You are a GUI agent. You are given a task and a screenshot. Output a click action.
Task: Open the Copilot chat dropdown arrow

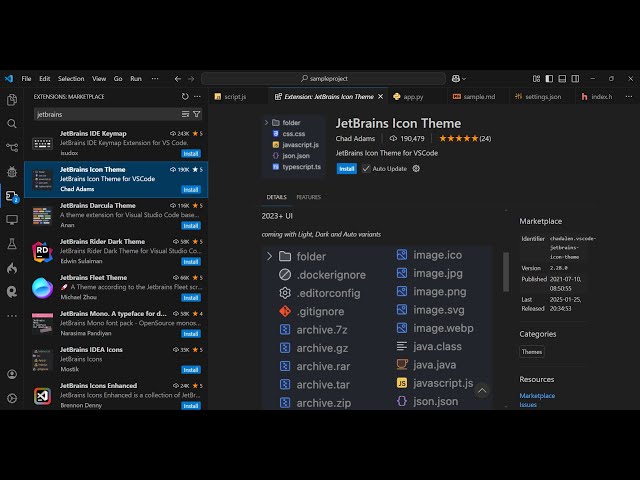click(x=464, y=78)
